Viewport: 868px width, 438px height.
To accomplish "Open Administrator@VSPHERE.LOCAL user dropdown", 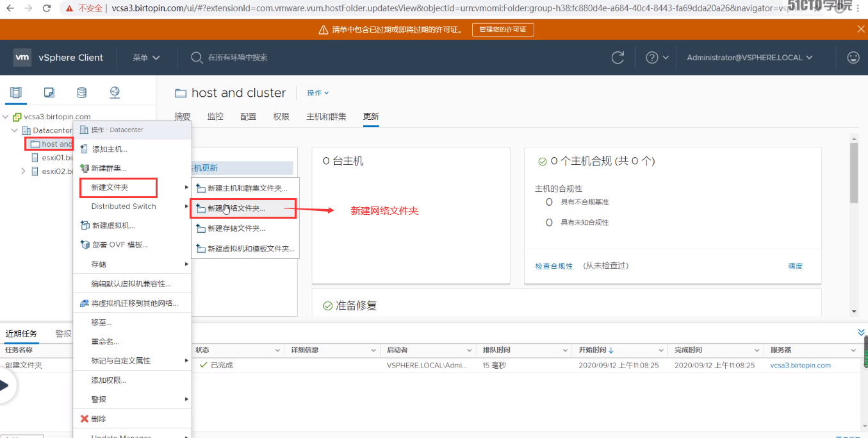I will [749, 57].
